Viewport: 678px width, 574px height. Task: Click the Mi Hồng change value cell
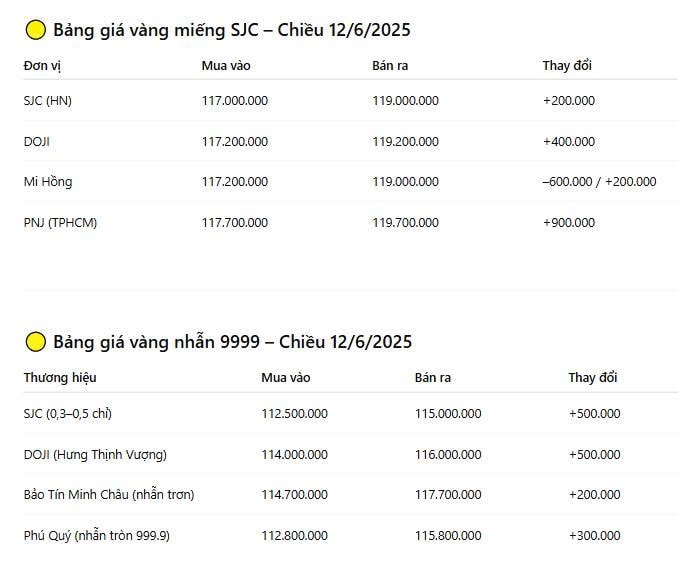pyautogui.click(x=599, y=182)
